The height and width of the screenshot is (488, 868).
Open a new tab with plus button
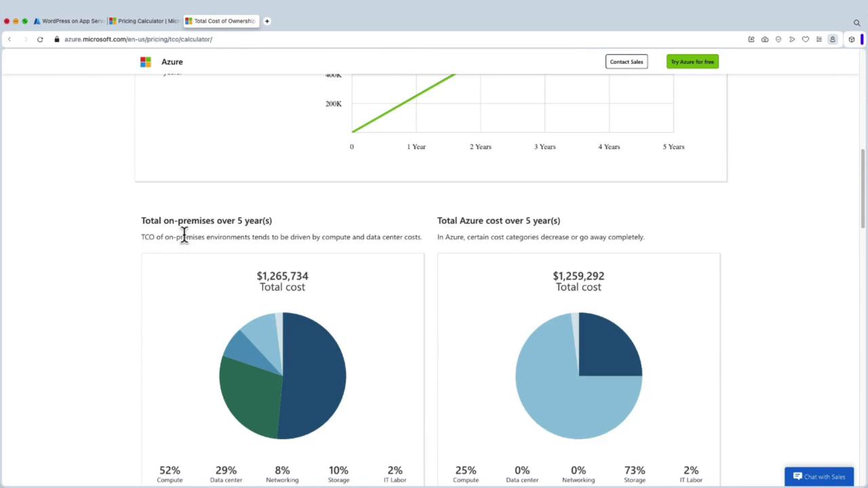point(267,21)
